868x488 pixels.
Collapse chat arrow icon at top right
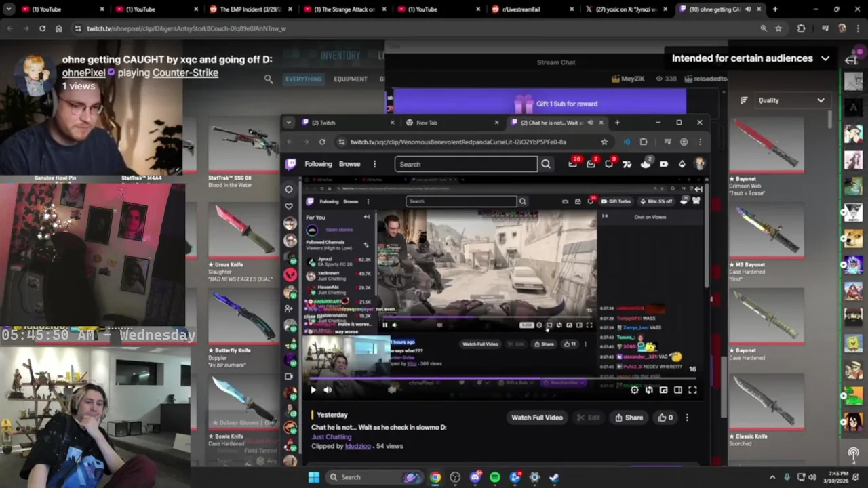852,60
